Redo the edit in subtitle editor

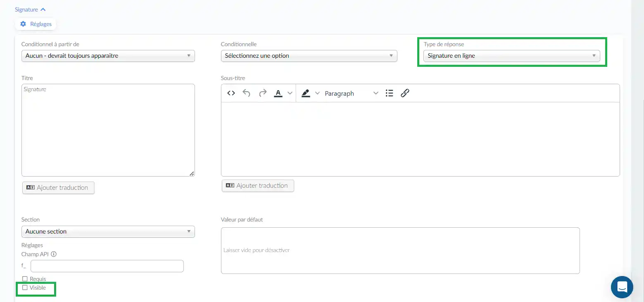point(263,93)
